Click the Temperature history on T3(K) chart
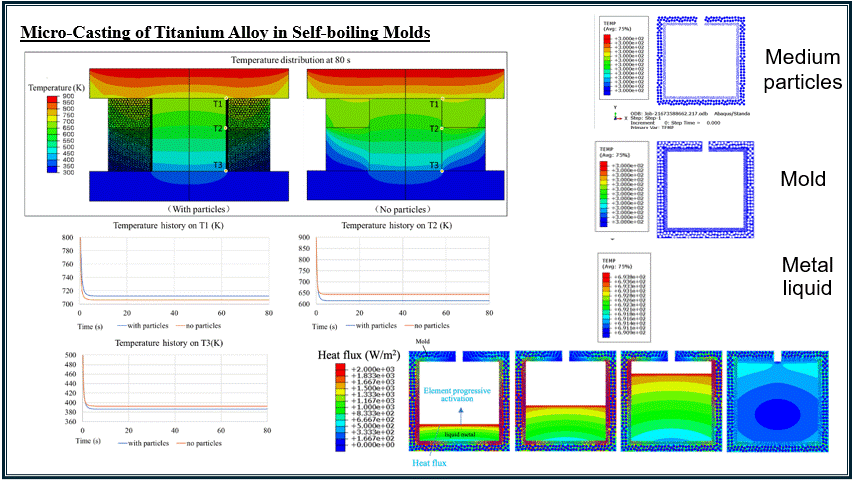853x480 pixels. coord(168,393)
